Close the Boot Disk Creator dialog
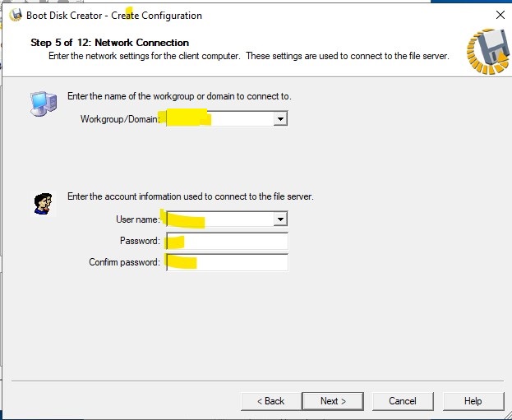This screenshot has width=512, height=420. [500, 15]
